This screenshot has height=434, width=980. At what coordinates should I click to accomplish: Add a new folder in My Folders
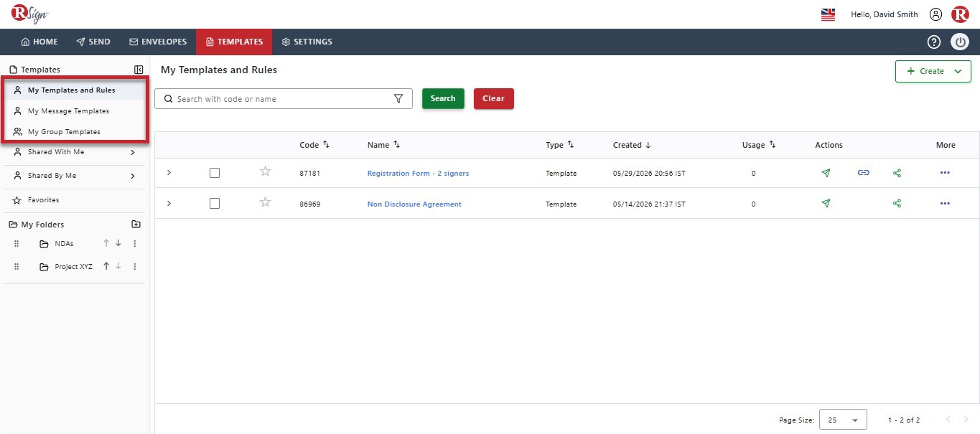point(136,225)
